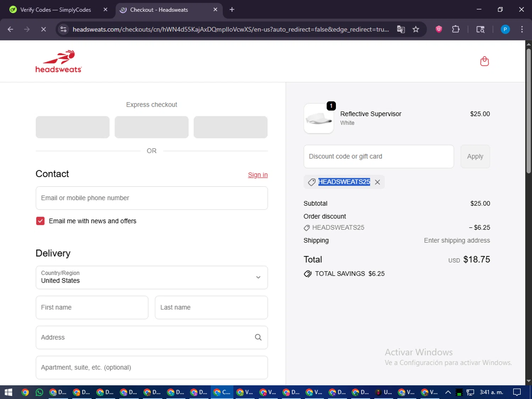Open a new browser tab
The height and width of the screenshot is (399, 532).
tap(232, 10)
